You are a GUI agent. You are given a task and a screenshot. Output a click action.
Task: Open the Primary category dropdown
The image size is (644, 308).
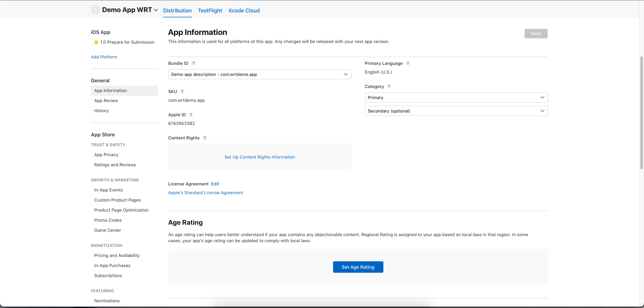click(x=456, y=97)
